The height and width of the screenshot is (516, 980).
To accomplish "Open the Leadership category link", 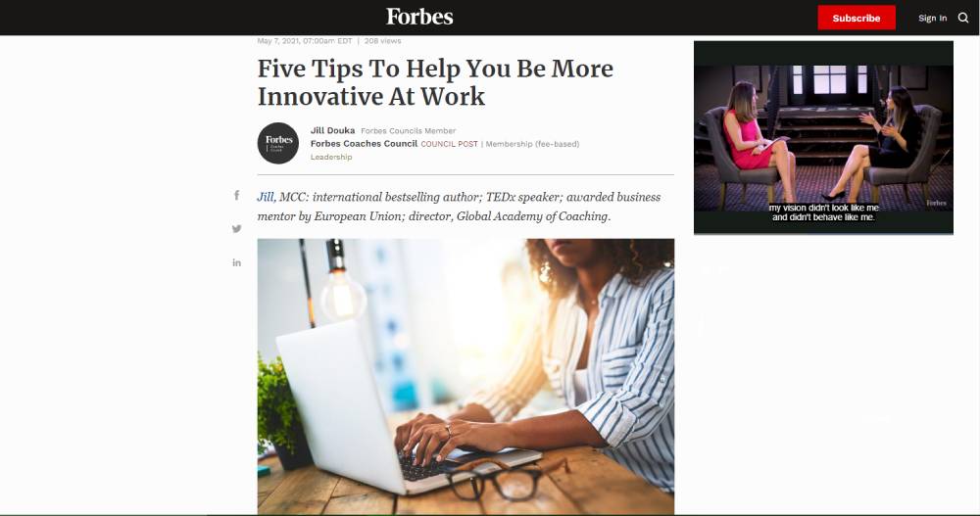I will pos(331,157).
